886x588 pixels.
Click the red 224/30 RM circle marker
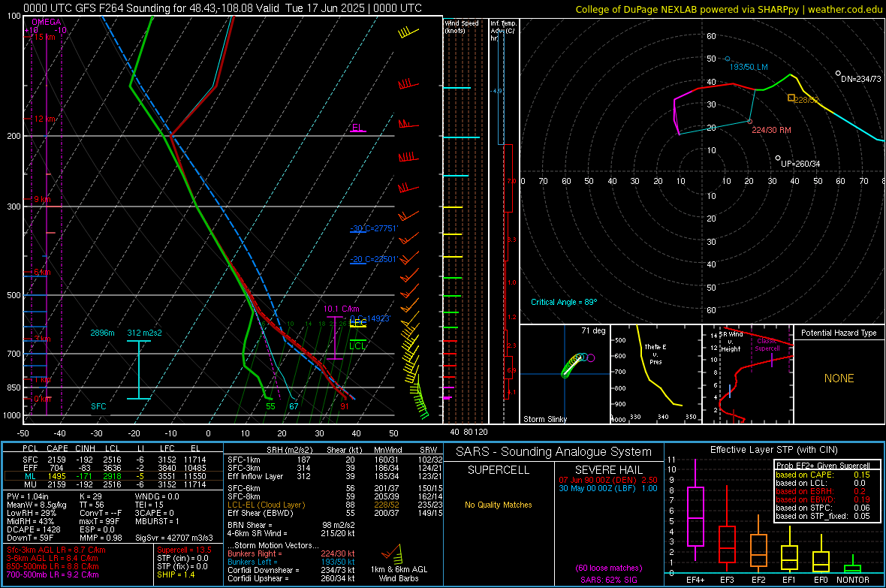pos(750,122)
